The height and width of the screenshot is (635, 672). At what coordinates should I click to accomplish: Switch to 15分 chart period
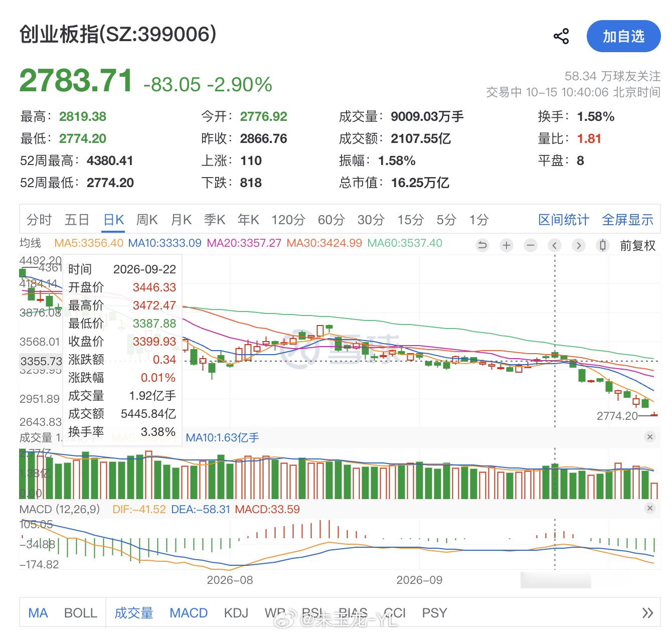(x=410, y=220)
